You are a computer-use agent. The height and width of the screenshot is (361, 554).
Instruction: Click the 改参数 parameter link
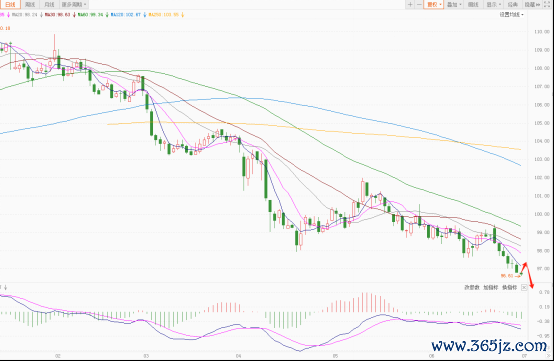coord(472,288)
